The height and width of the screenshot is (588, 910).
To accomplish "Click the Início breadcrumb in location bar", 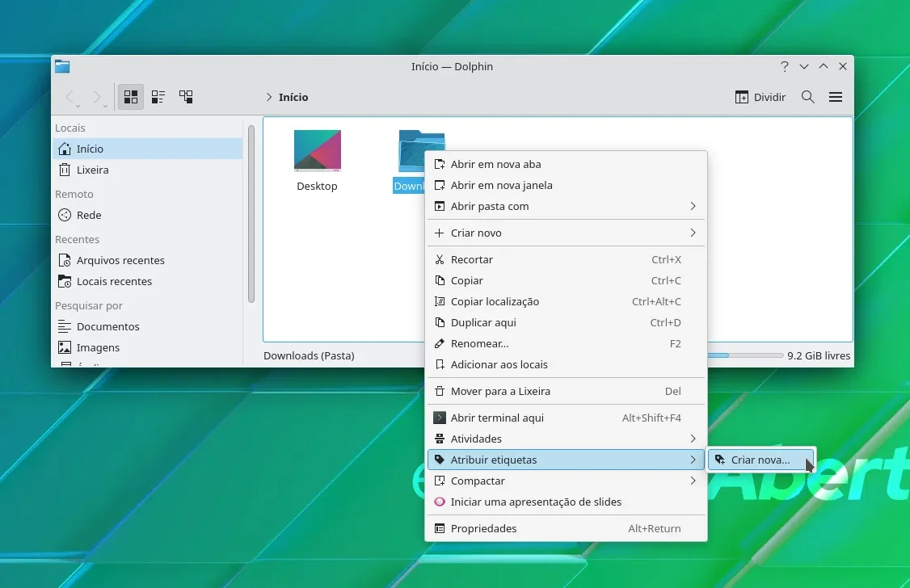I will (x=293, y=97).
